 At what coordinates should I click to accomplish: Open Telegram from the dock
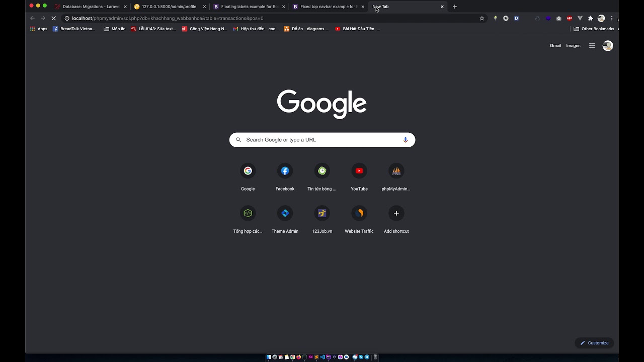[x=367, y=357]
